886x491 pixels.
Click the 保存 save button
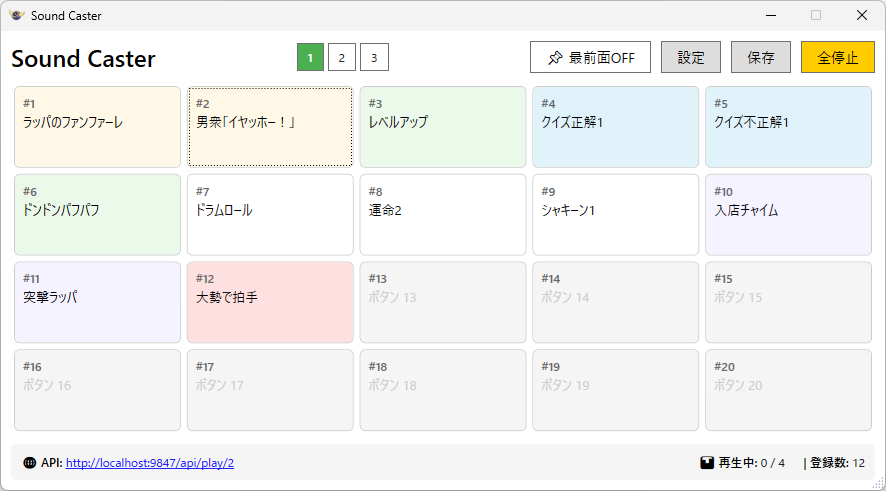click(x=761, y=57)
